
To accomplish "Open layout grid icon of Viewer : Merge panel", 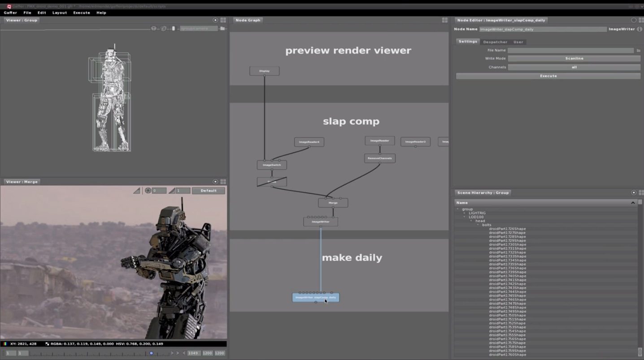I will (223, 182).
